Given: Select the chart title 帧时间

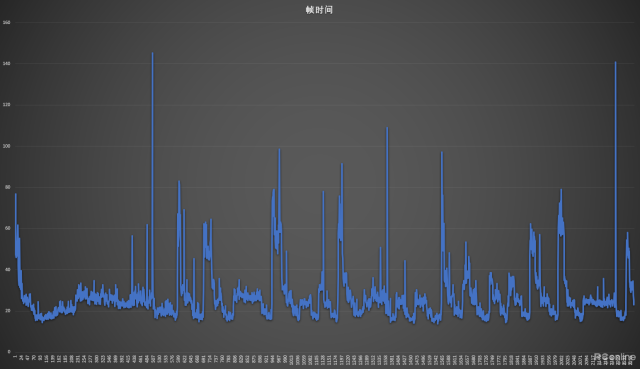Looking at the screenshot, I should 319,10.
